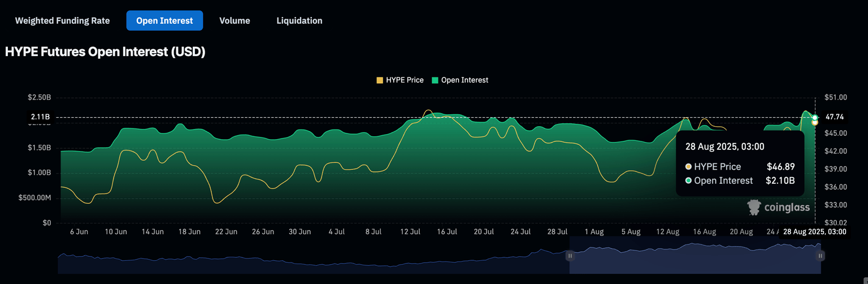Click the left range slider handle
The image size is (868, 284).
click(x=570, y=256)
